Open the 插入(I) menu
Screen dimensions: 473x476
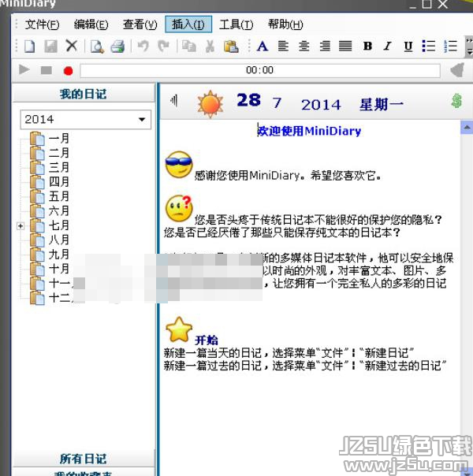tap(188, 24)
